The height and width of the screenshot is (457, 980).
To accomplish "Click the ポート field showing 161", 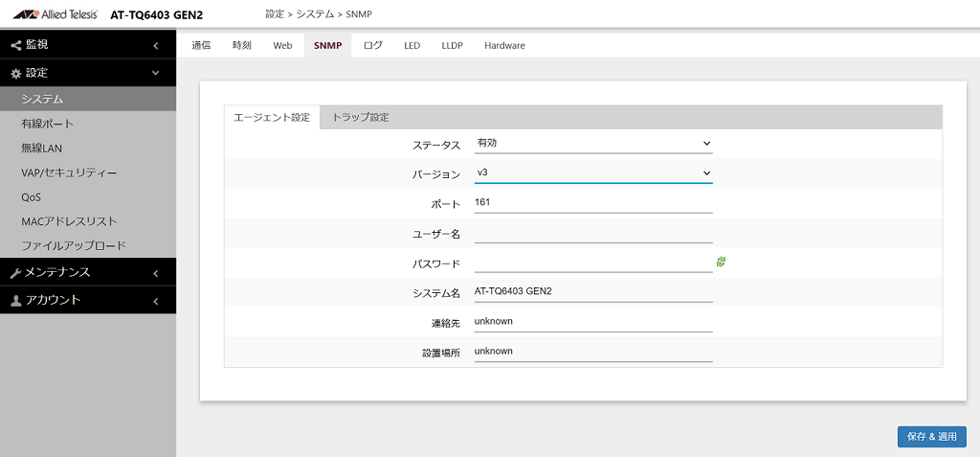I will click(x=593, y=203).
